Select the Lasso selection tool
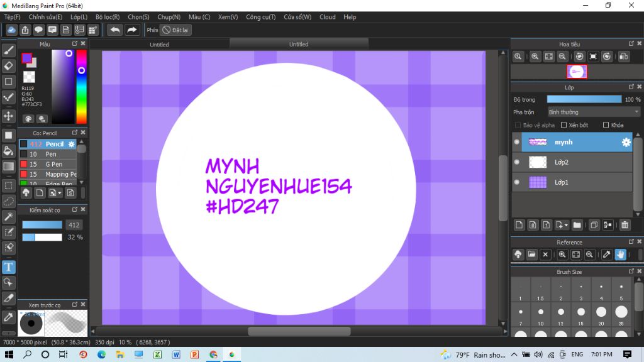The height and width of the screenshot is (362, 644). pos(9,201)
